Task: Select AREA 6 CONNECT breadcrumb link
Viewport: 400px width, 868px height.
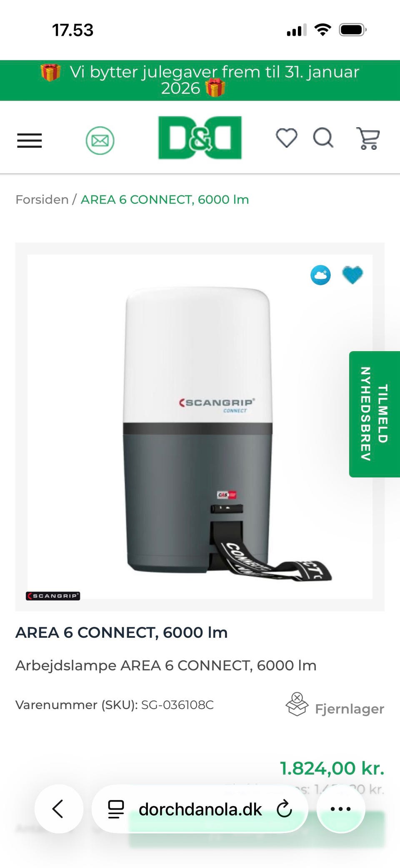Action: click(165, 200)
